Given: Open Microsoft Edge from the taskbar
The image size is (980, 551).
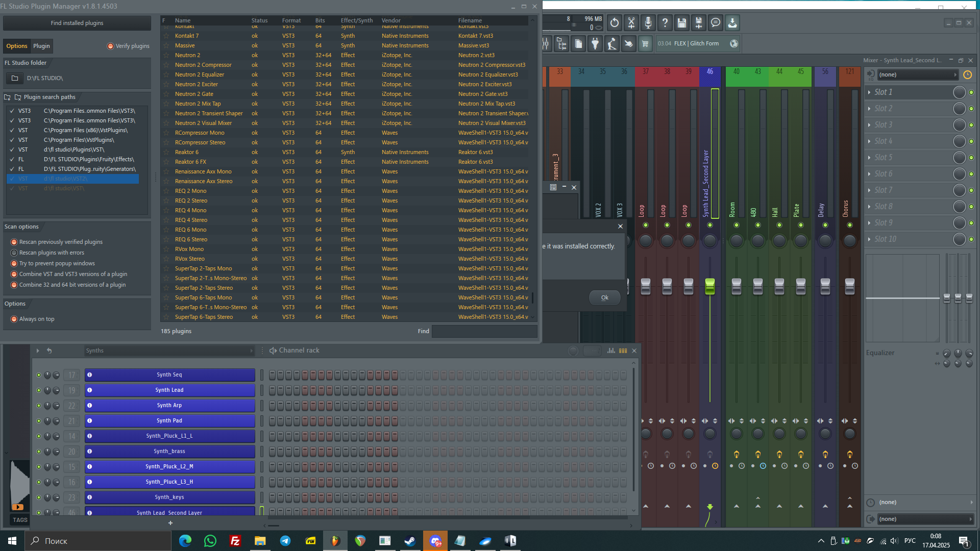Looking at the screenshot, I should [185, 541].
